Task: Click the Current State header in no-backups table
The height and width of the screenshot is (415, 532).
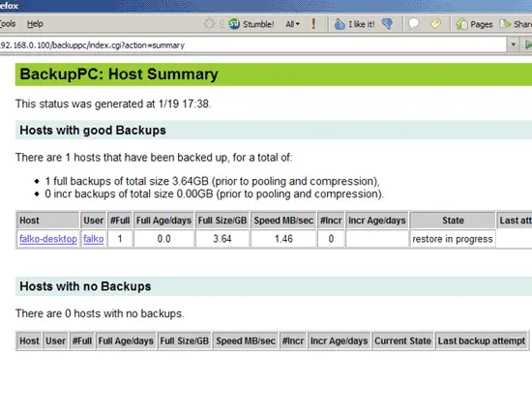Action: (402, 341)
